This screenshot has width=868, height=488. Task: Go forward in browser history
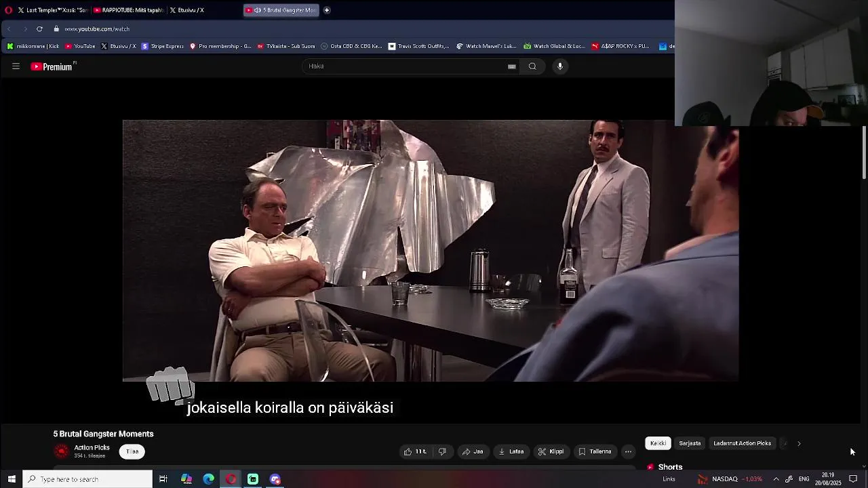(x=24, y=29)
